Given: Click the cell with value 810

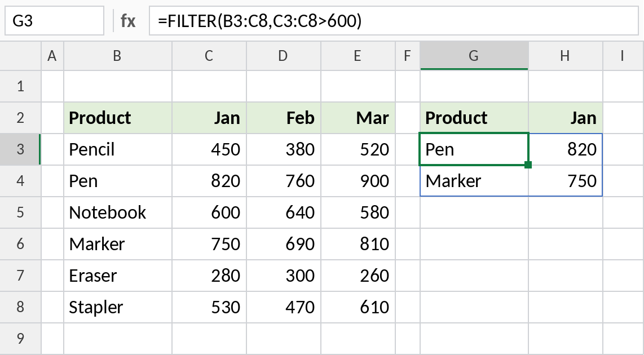Looking at the screenshot, I should [358, 244].
